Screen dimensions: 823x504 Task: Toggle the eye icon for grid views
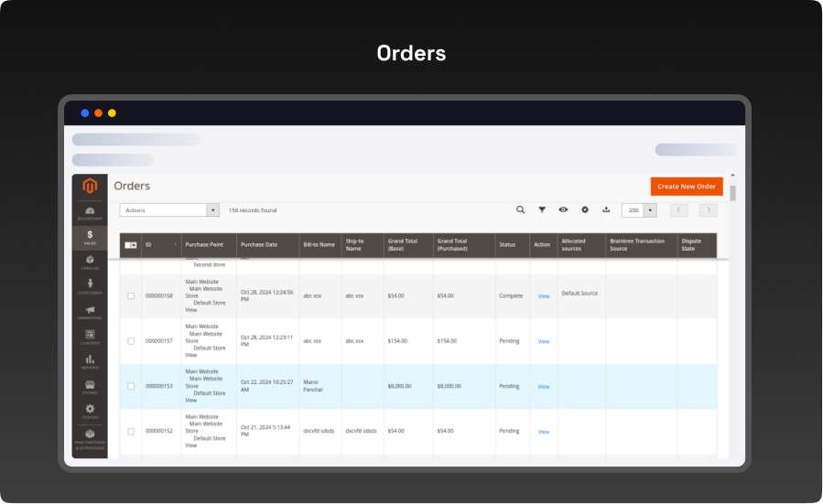click(563, 209)
